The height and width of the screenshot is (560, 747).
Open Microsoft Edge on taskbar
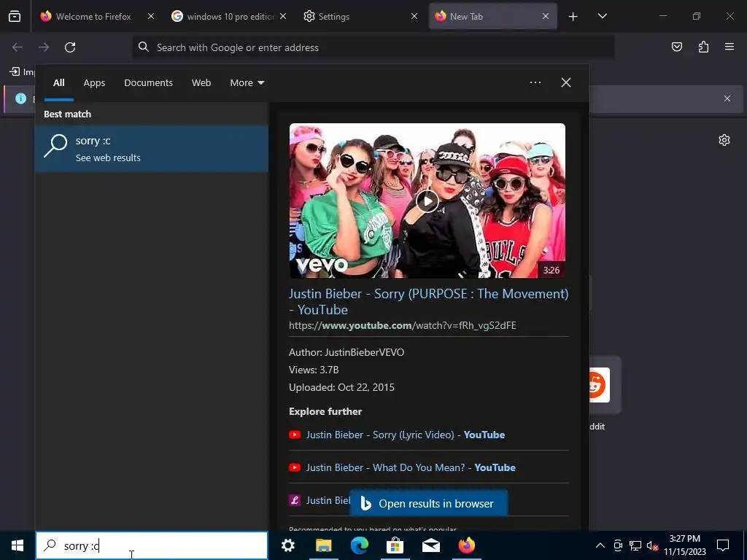pyautogui.click(x=359, y=545)
